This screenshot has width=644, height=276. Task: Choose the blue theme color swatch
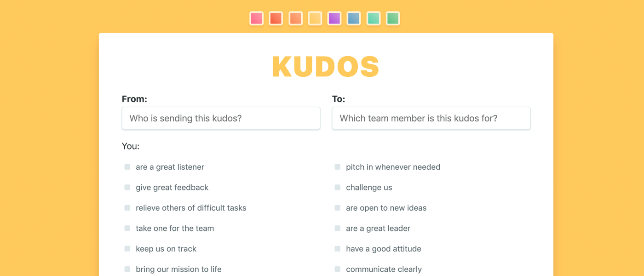354,18
